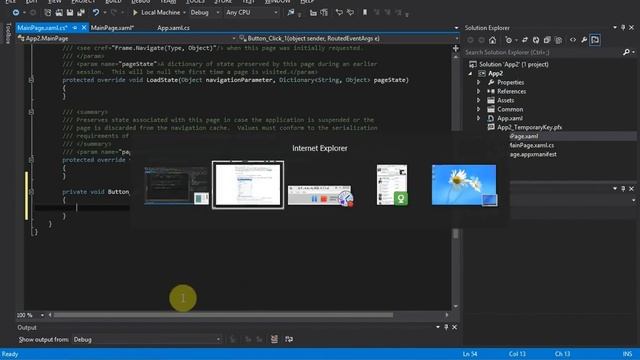Switch to the MainPage.xaml tab
The width and height of the screenshot is (640, 360).
click(112, 28)
